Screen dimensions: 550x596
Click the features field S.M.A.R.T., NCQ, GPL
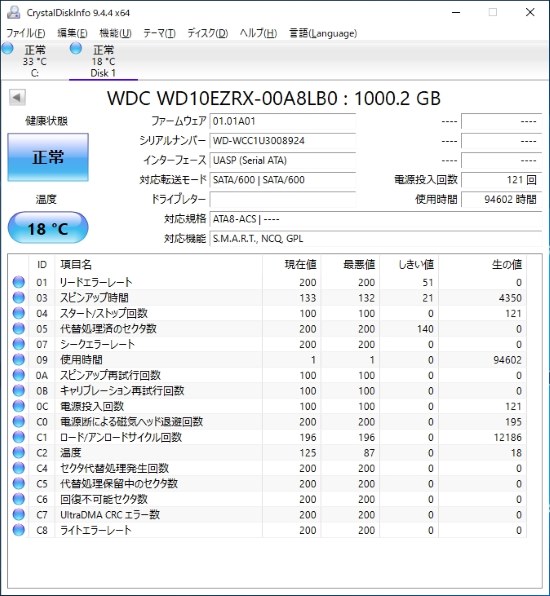pos(376,239)
